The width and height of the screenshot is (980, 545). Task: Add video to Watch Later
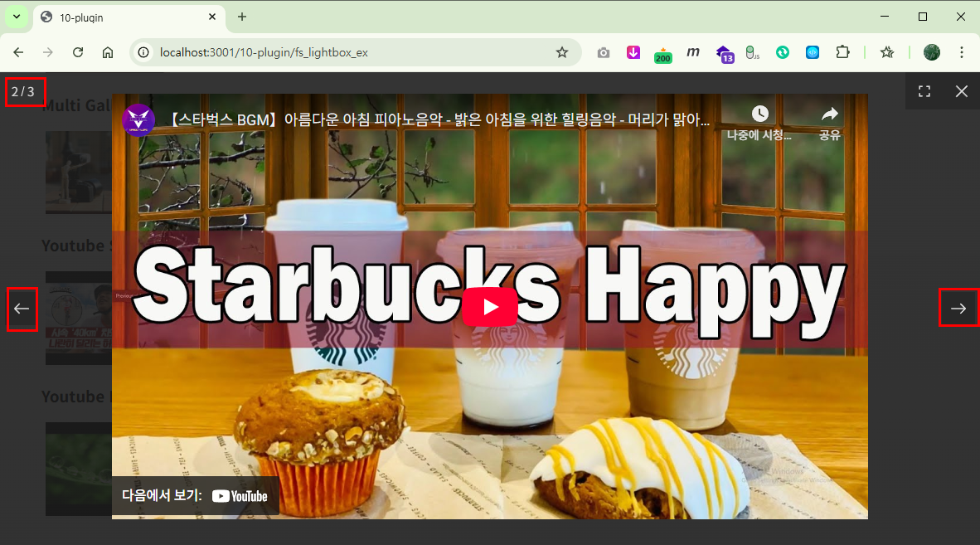(x=759, y=122)
